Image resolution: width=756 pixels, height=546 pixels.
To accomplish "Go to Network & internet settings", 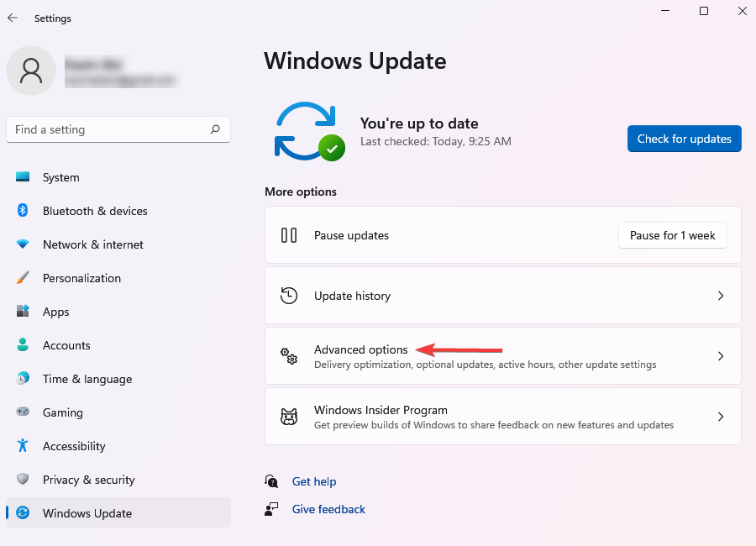I will [118, 244].
